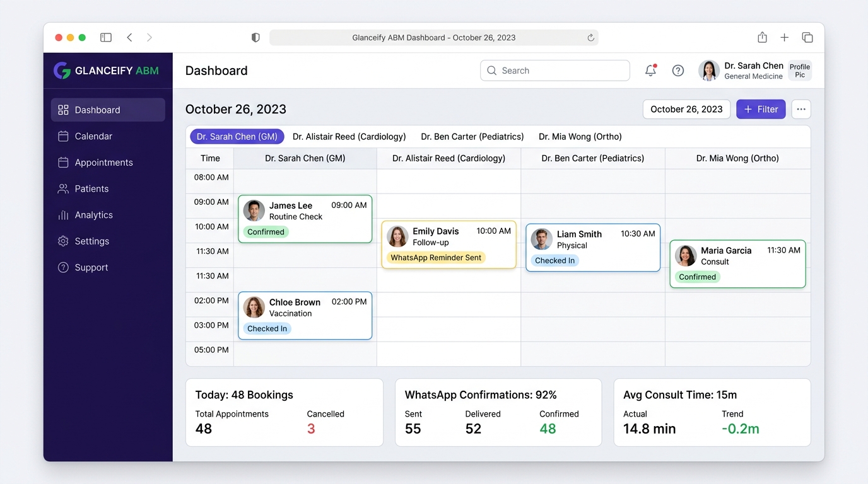Click the help question mark icon
Viewport: 868px width, 484px height.
[x=678, y=71]
